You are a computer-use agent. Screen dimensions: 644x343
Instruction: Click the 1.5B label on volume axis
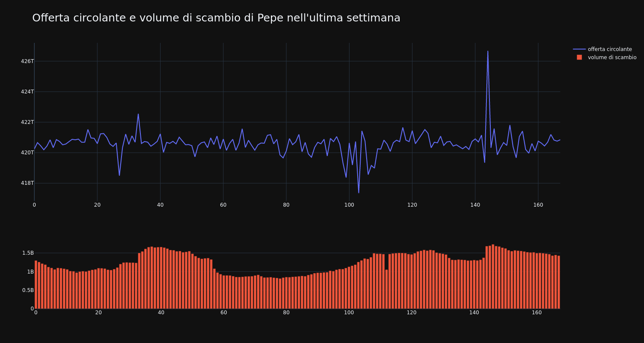28,253
